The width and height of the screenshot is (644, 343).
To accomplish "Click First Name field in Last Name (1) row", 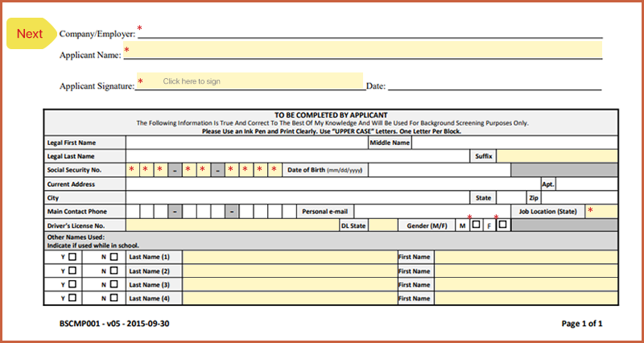I will (526, 257).
